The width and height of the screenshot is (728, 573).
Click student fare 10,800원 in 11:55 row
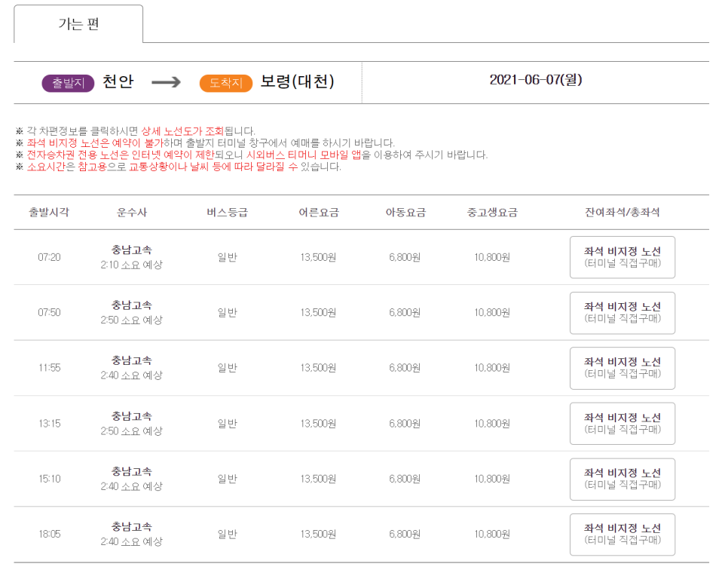pyautogui.click(x=492, y=368)
